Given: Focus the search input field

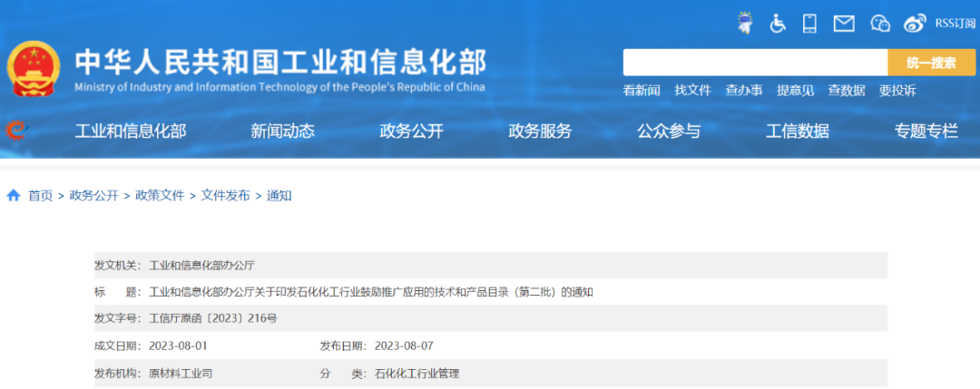Looking at the screenshot, I should (755, 63).
